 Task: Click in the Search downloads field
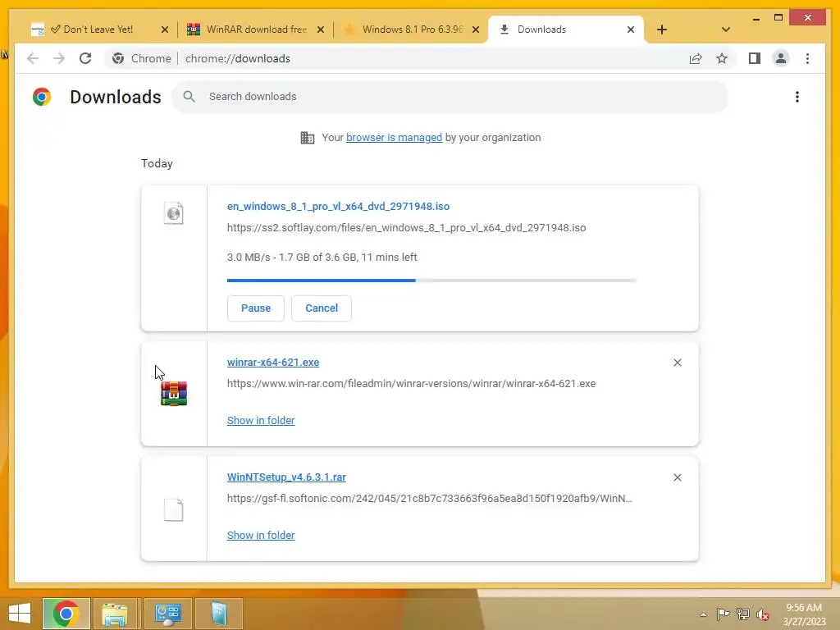(x=450, y=97)
